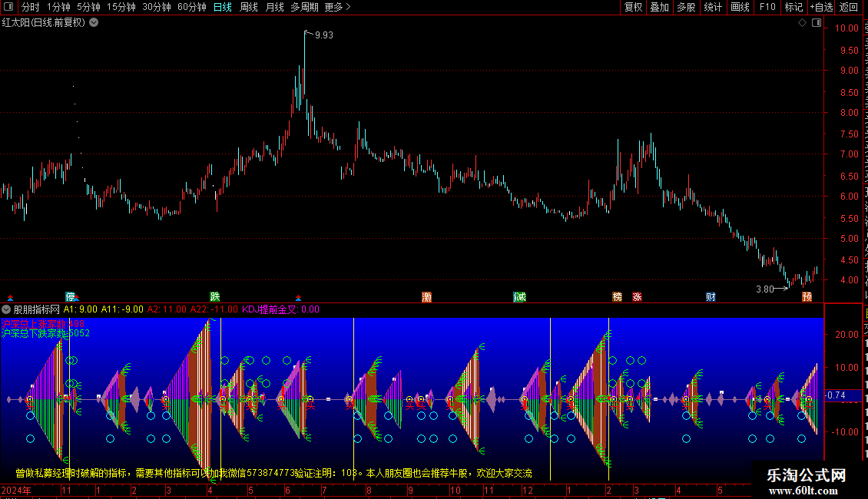
Task: Click the 返回 back button
Action: (x=848, y=7)
